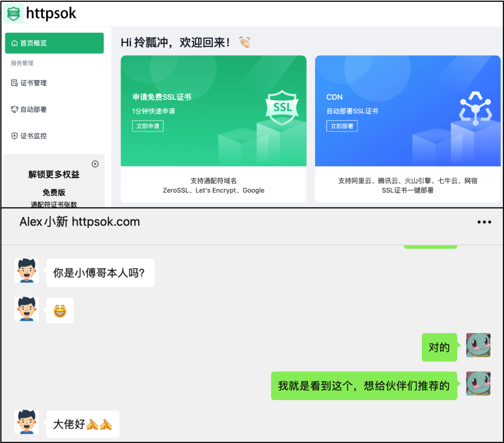Click the httpsok SSL shield logo
504x443 pixels.
[13, 14]
